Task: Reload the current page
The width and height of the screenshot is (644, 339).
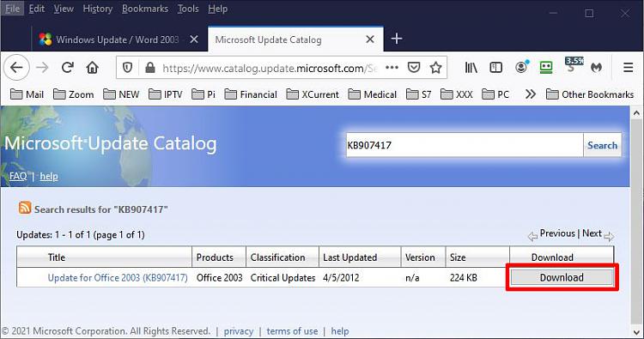Action: (67, 67)
